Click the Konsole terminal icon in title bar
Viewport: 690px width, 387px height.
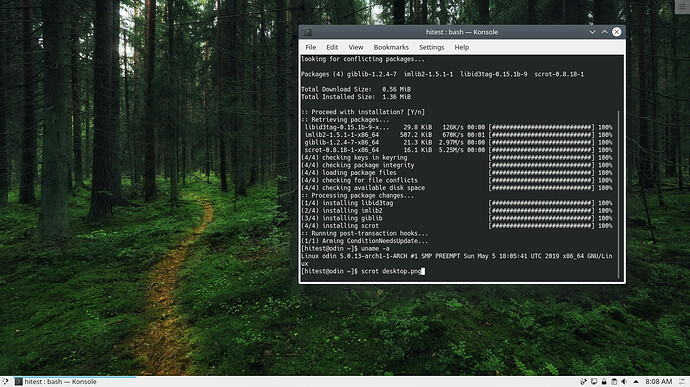coord(308,32)
